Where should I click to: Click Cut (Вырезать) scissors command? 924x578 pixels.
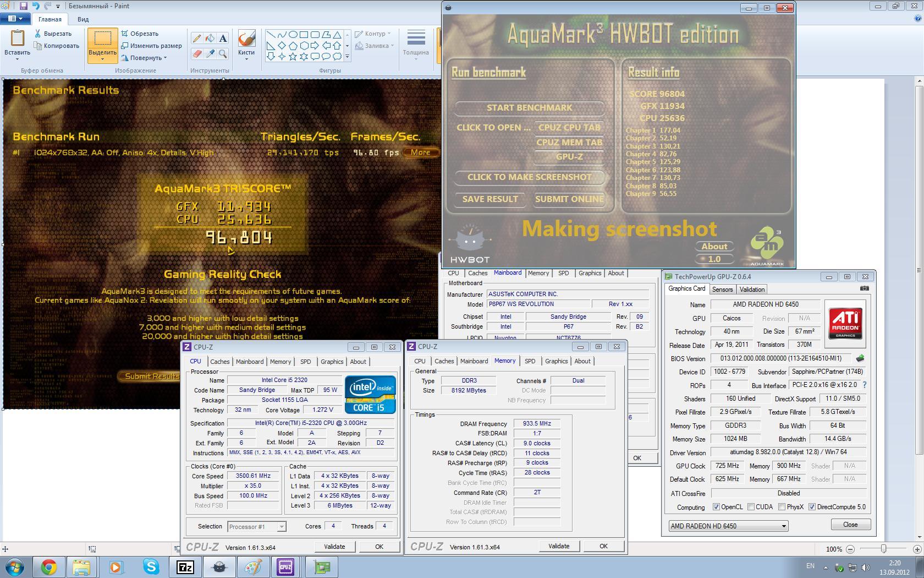click(x=52, y=34)
